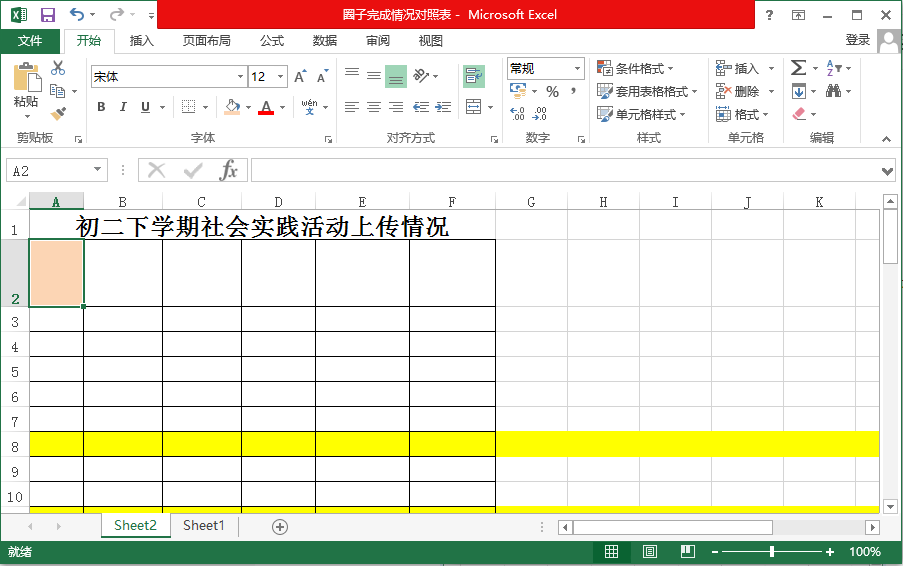Clear contents with eraser icon
The image size is (903, 566).
tap(799, 114)
